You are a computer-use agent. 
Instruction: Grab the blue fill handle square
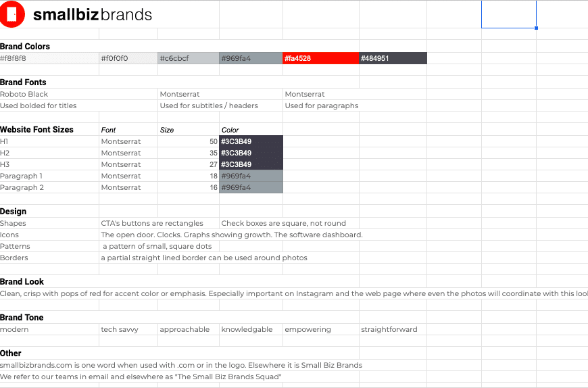point(536,28)
